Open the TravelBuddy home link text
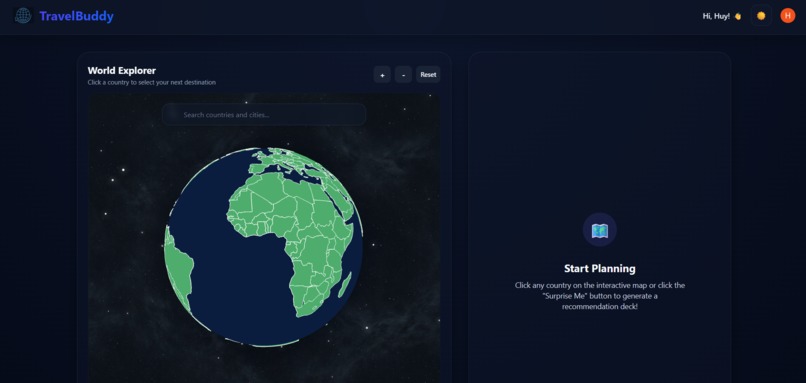Image resolution: width=806 pixels, height=383 pixels. [x=76, y=16]
